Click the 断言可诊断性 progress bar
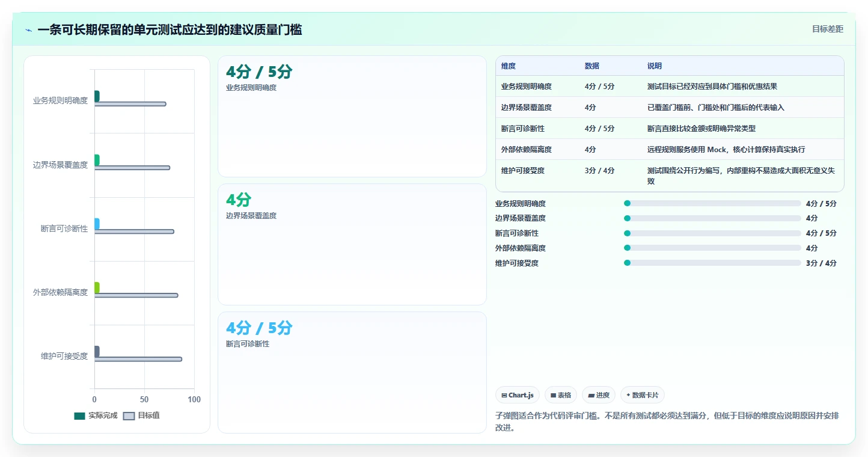This screenshot has width=868, height=457. [x=712, y=233]
